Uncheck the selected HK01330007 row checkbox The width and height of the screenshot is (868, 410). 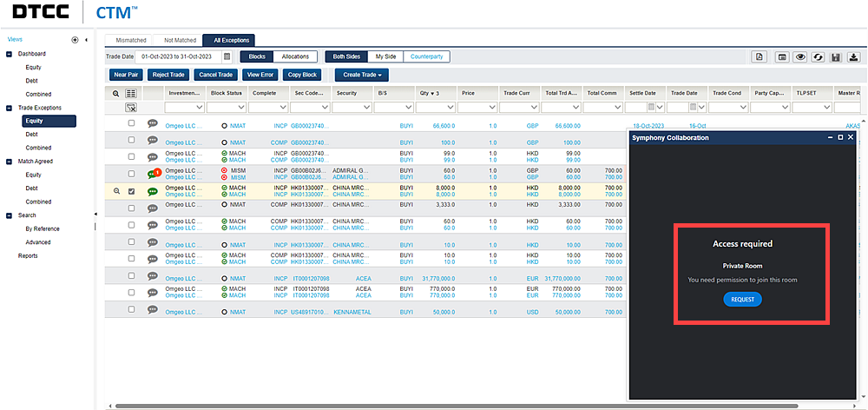coord(132,190)
